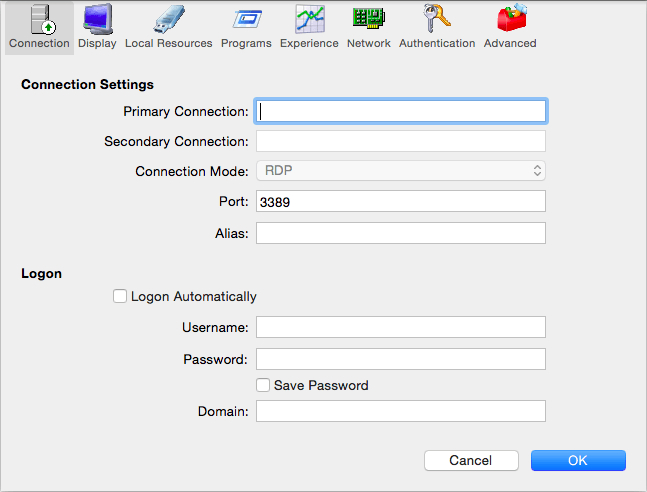Dismiss the dialog with Cancel
This screenshot has width=647, height=492.
[471, 460]
